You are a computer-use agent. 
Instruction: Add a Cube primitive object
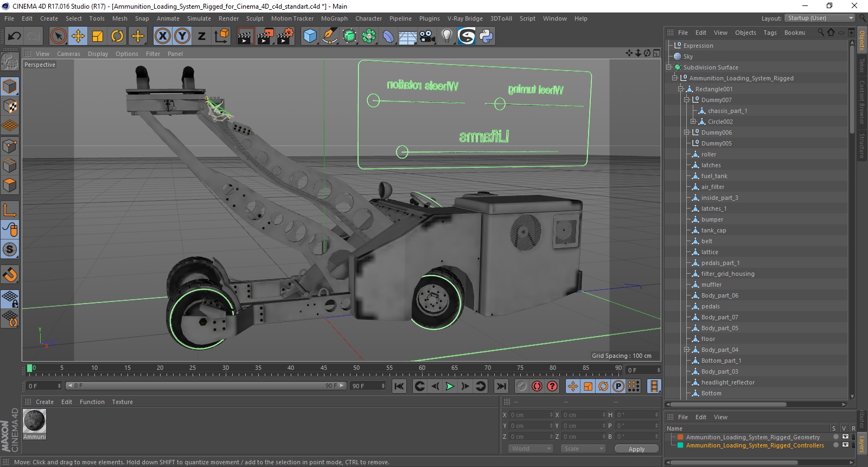coord(310,36)
